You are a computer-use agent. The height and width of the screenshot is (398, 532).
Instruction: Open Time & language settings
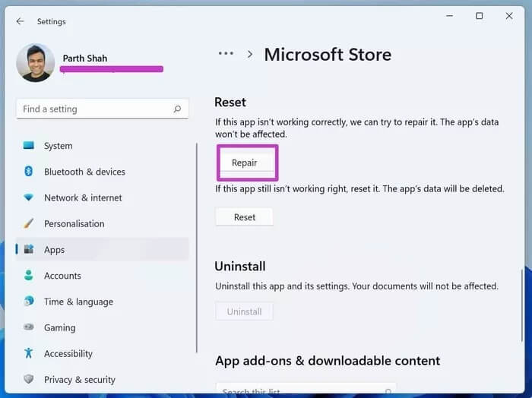(102, 302)
